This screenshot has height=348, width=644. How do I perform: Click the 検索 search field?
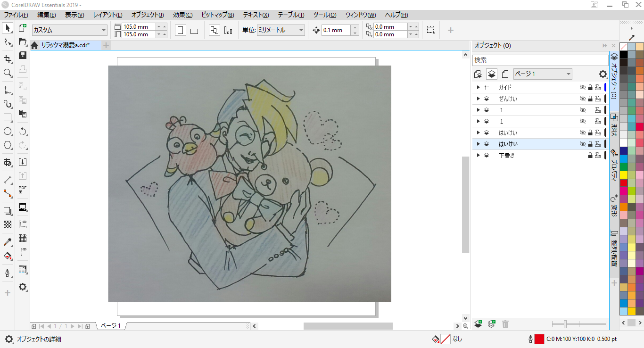pos(540,60)
